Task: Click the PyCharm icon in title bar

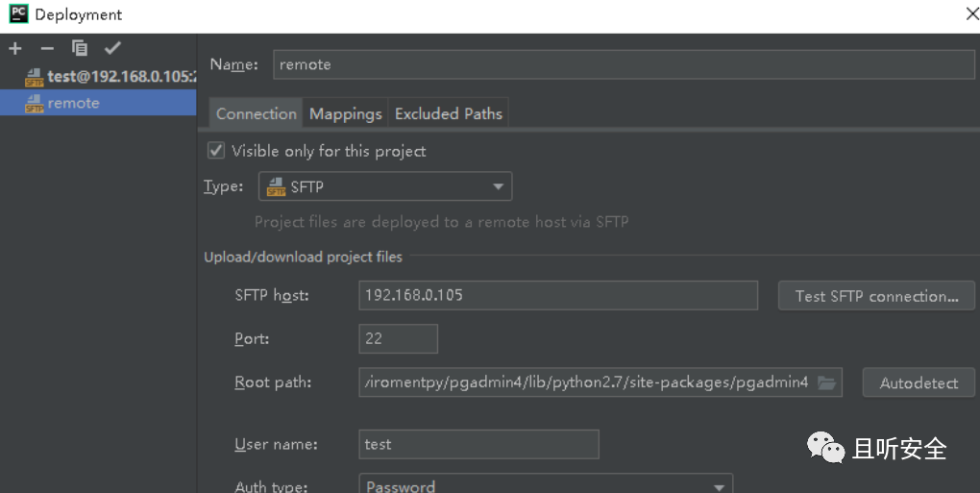Action: tap(18, 13)
